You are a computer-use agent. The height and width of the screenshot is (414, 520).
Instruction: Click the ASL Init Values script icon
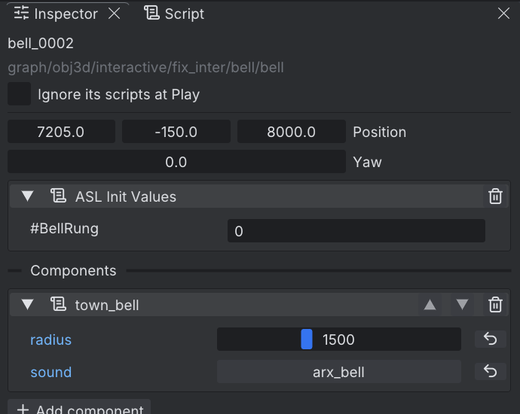[58, 196]
